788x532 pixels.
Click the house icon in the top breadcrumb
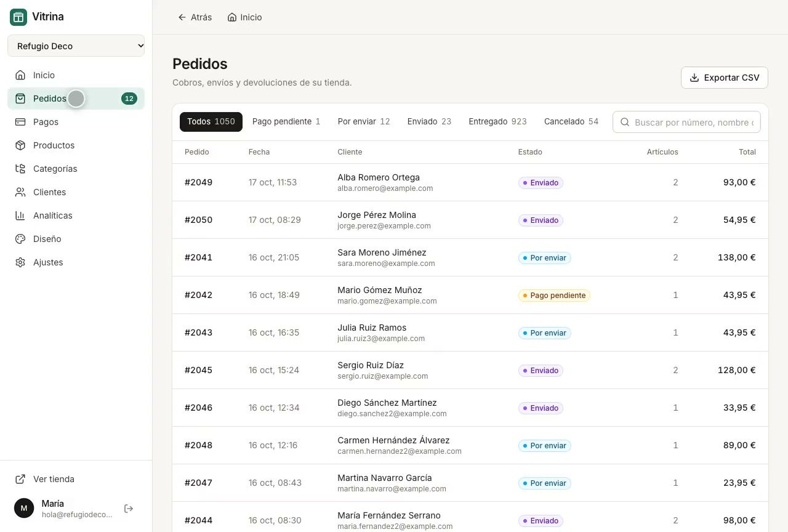point(232,17)
